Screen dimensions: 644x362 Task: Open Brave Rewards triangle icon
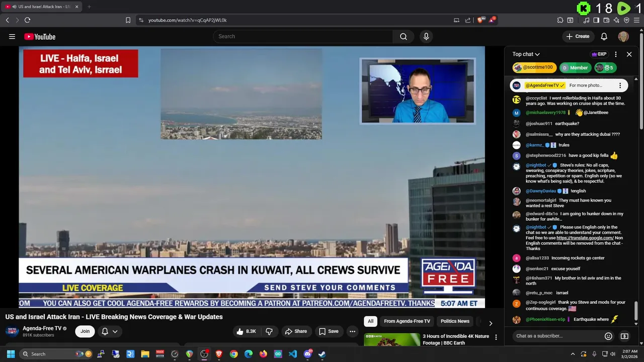click(492, 20)
